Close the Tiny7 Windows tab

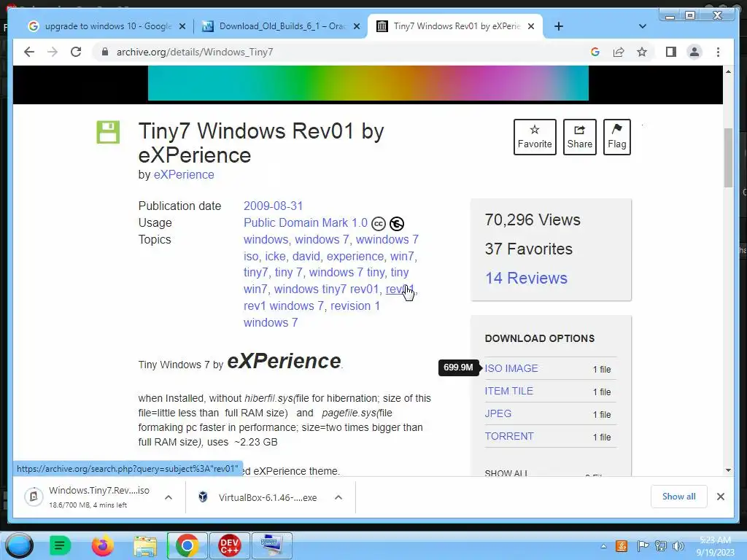(x=531, y=26)
